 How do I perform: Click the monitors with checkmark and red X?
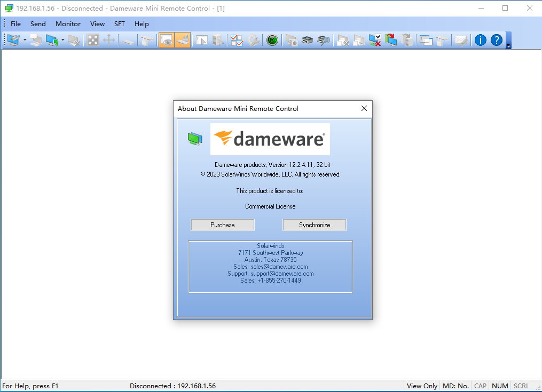click(x=375, y=40)
